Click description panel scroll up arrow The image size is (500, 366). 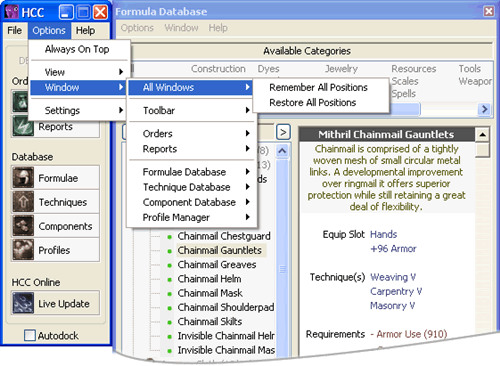point(482,135)
